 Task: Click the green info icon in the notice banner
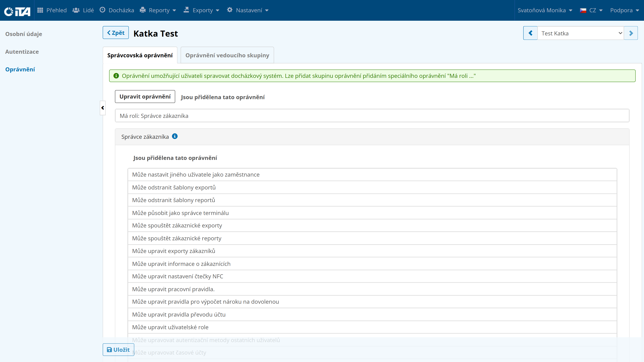pos(116,76)
